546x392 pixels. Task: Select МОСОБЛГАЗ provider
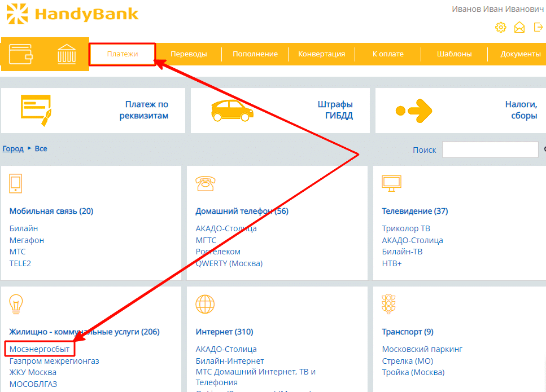pyautogui.click(x=33, y=384)
